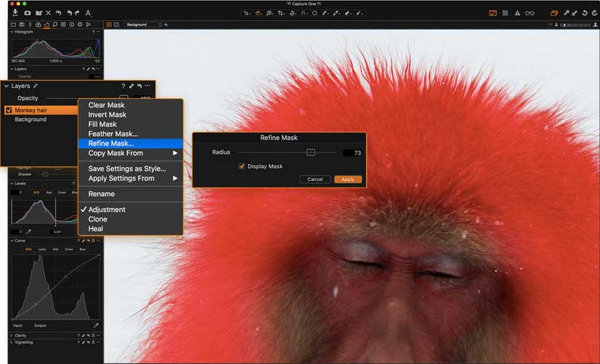Open the gear Output/Batch tool tab
This screenshot has width=600, height=364.
pos(80,25)
